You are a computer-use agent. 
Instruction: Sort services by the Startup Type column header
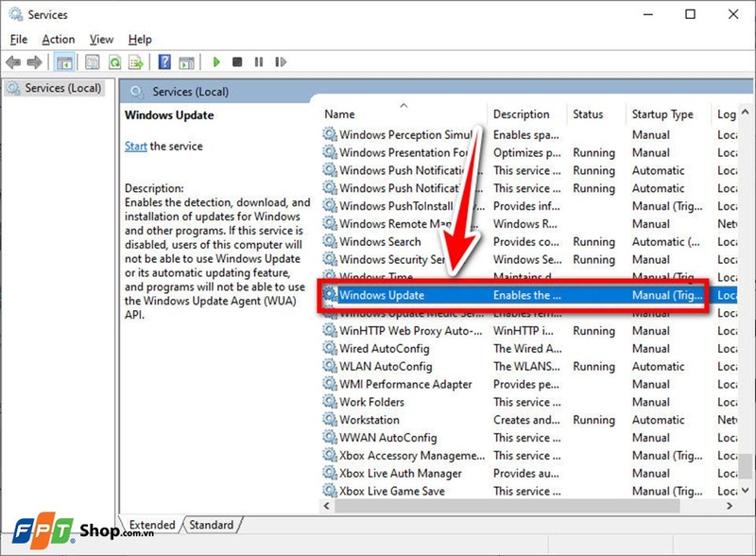click(662, 114)
